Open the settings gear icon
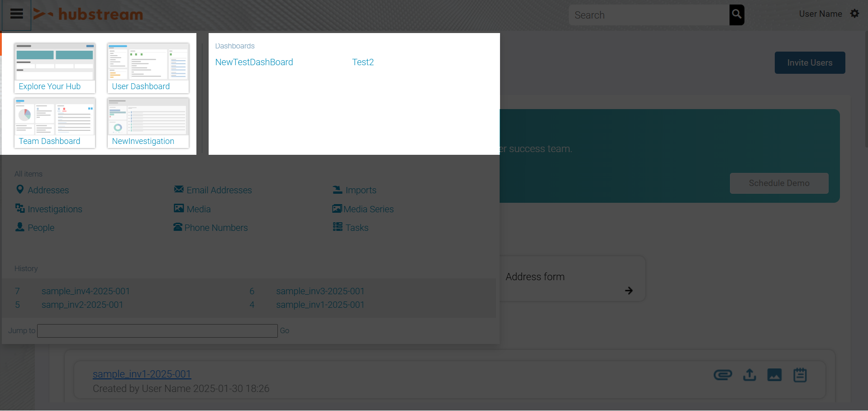The height and width of the screenshot is (411, 868). click(854, 14)
